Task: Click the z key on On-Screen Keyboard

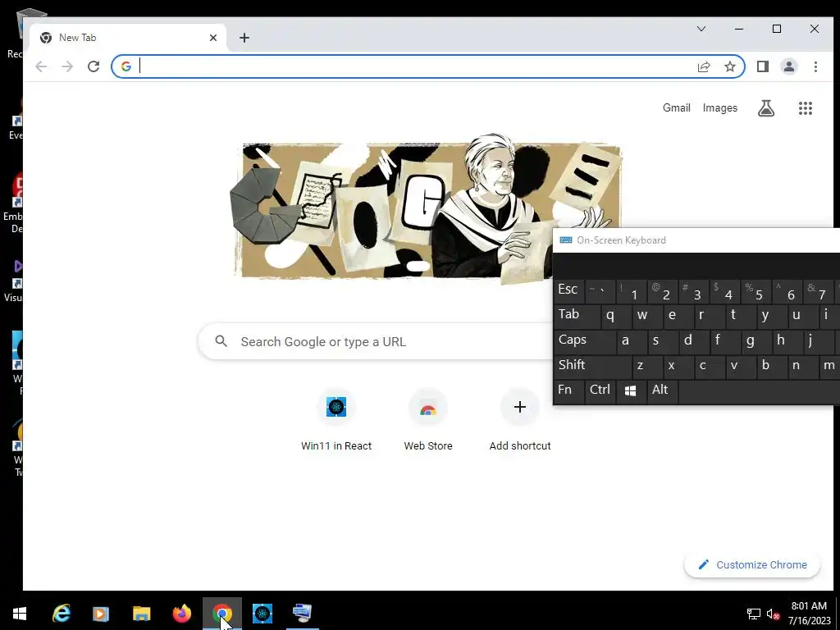Action: (x=647, y=366)
